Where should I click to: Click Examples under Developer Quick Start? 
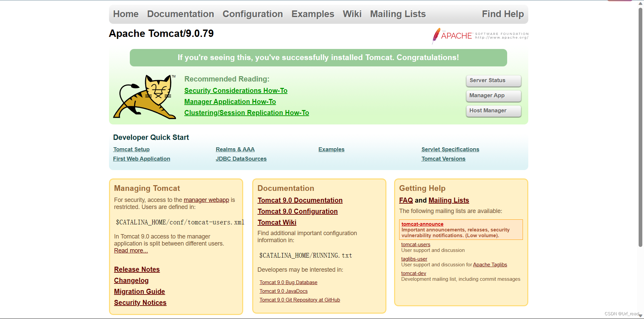331,149
